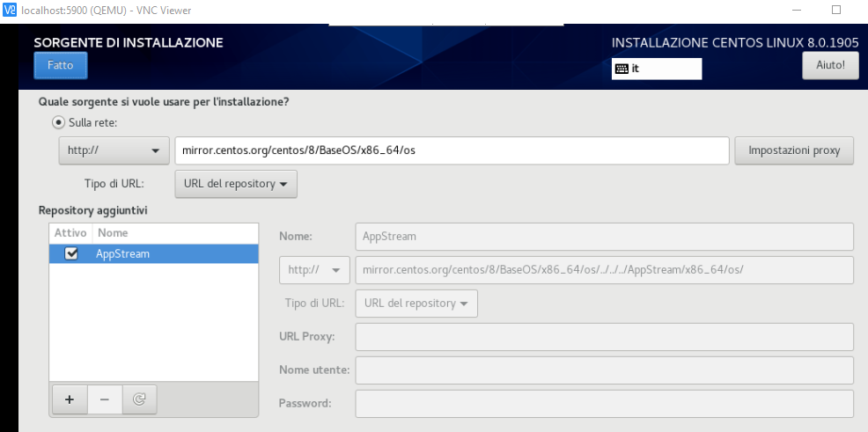868x432 pixels.
Task: Toggle the AppStream active checkbox
Action: (x=71, y=253)
